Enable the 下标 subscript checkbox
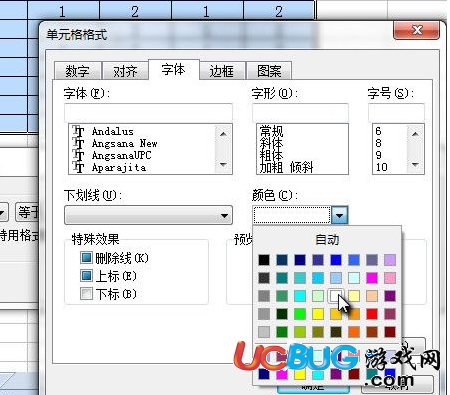This screenshot has width=450, height=395. (x=86, y=294)
